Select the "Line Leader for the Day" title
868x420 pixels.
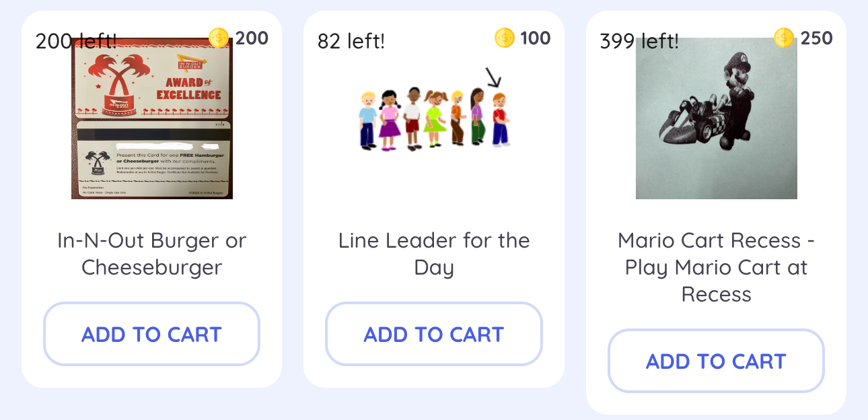pyautogui.click(x=434, y=254)
